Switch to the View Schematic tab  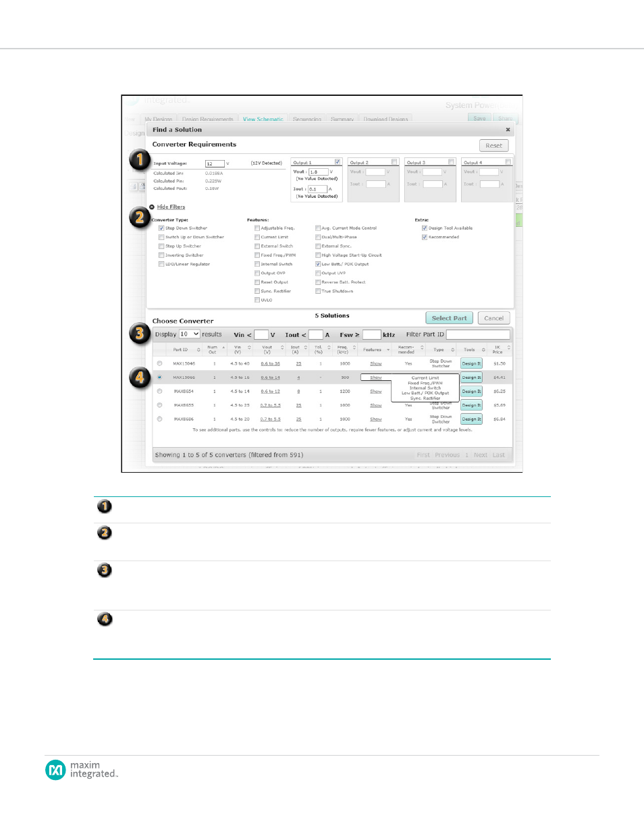tap(263, 119)
